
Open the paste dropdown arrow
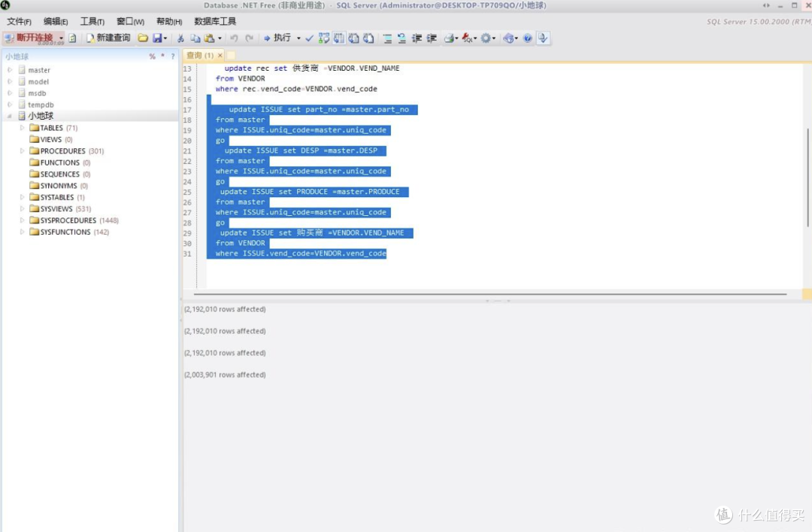tap(220, 38)
